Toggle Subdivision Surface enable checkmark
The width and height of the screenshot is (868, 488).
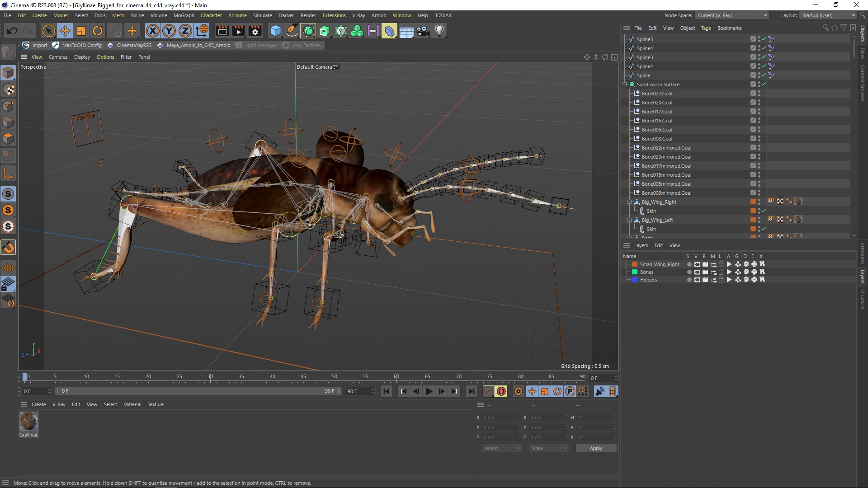click(764, 84)
